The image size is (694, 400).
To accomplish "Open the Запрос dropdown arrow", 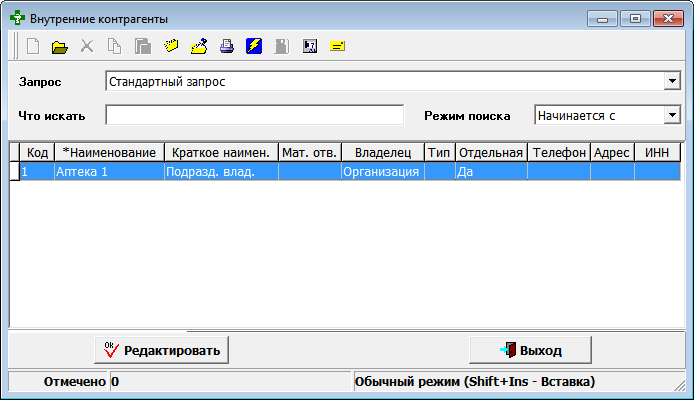I will (x=672, y=81).
